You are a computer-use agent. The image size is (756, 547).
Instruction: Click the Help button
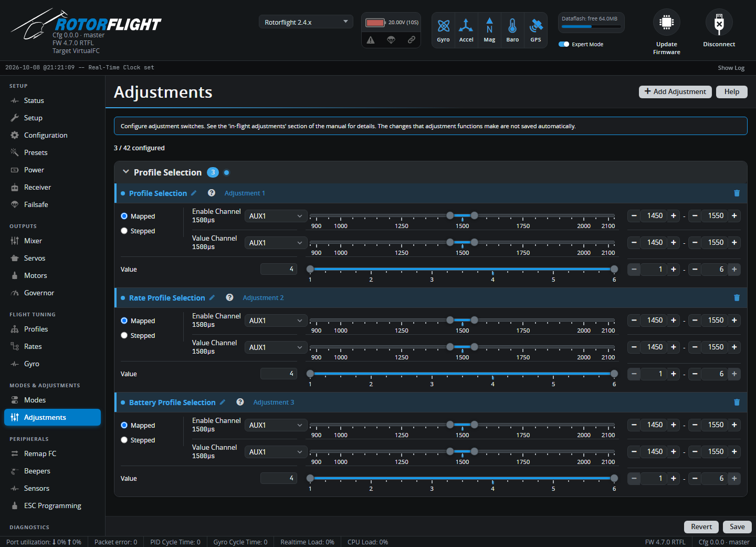[732, 91]
